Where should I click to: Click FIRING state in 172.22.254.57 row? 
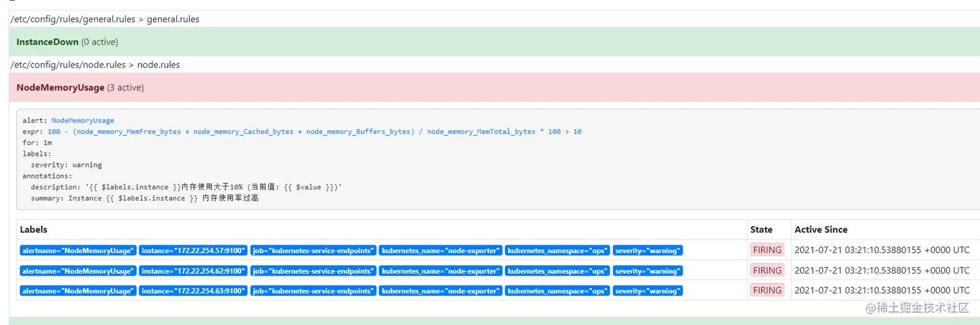(767, 250)
